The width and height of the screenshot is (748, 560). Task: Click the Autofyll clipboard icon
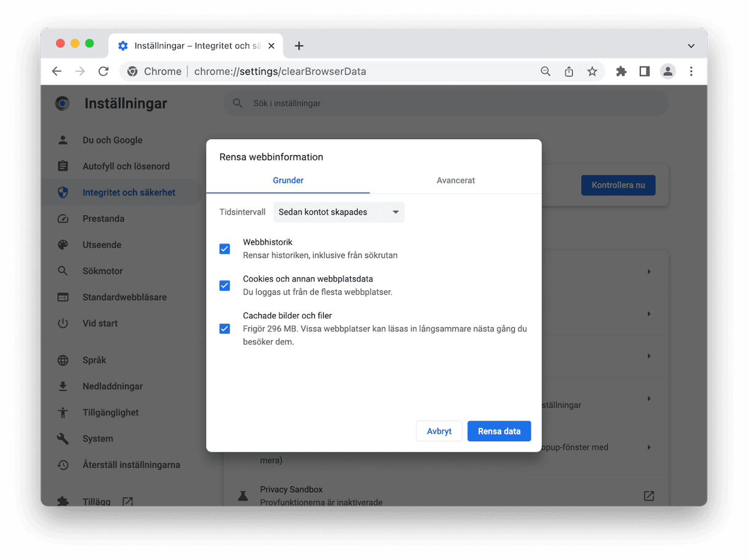(63, 166)
